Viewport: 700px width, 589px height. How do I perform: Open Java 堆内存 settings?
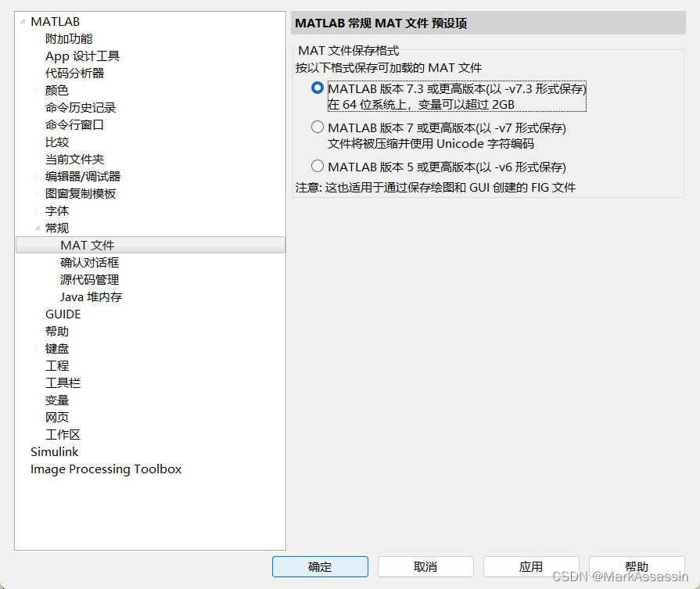[x=92, y=296]
